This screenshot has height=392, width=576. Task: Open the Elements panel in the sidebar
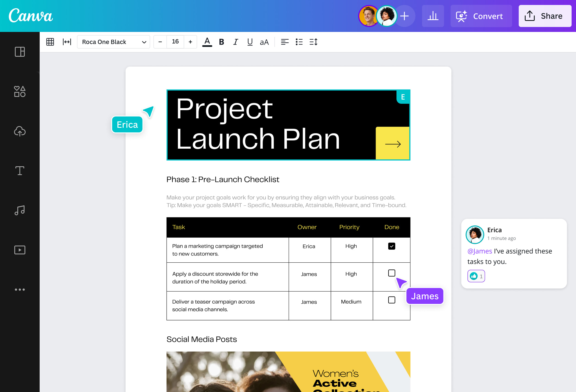[x=20, y=91]
